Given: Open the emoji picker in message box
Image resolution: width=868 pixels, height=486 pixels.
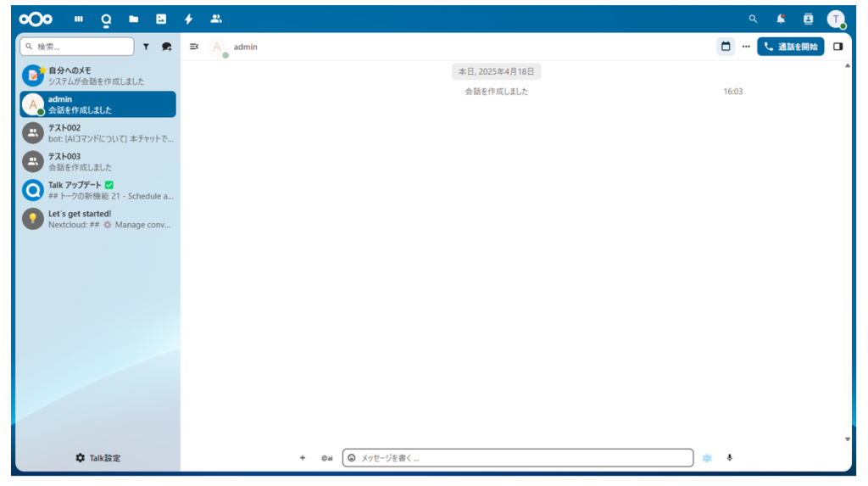Looking at the screenshot, I should (x=352, y=458).
